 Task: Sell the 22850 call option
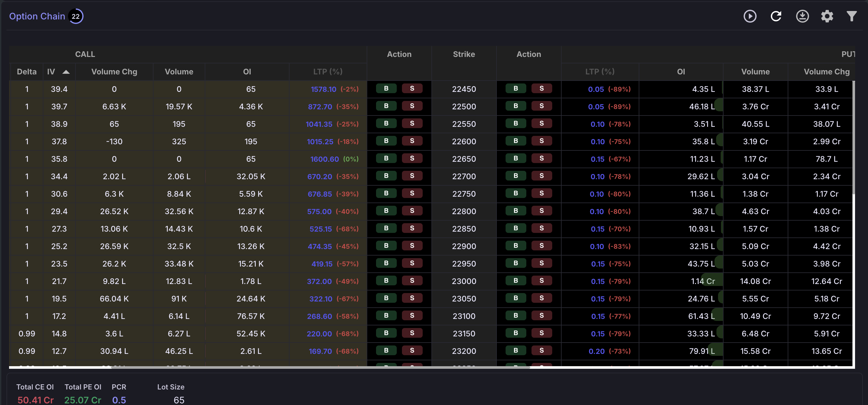point(412,229)
